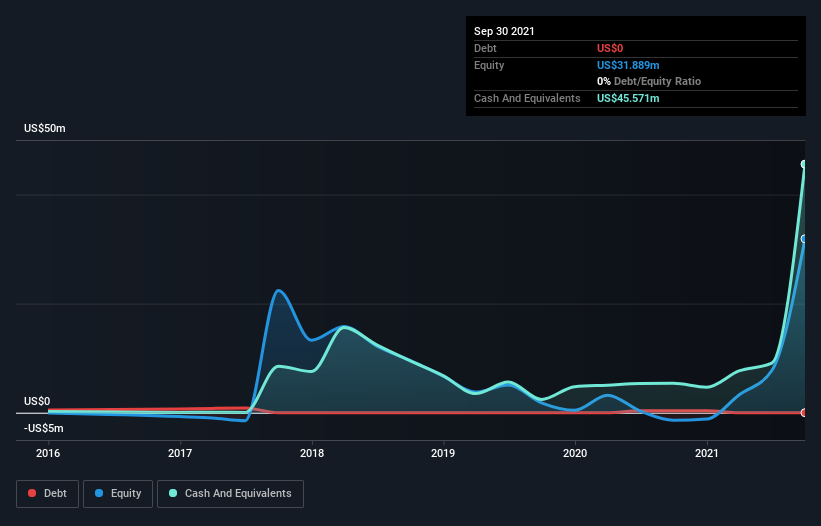Click the Equity value US$31.889m
This screenshot has height=526, width=821.
point(628,65)
